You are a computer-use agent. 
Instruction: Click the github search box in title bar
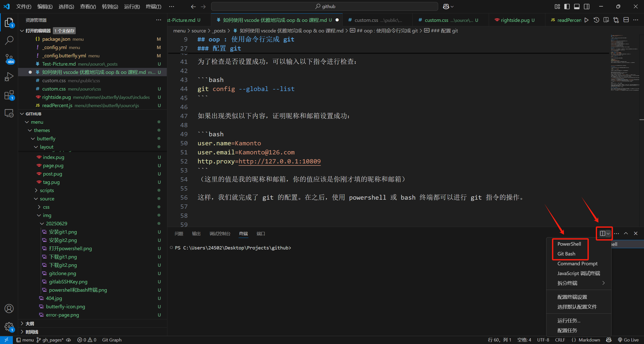325,7
